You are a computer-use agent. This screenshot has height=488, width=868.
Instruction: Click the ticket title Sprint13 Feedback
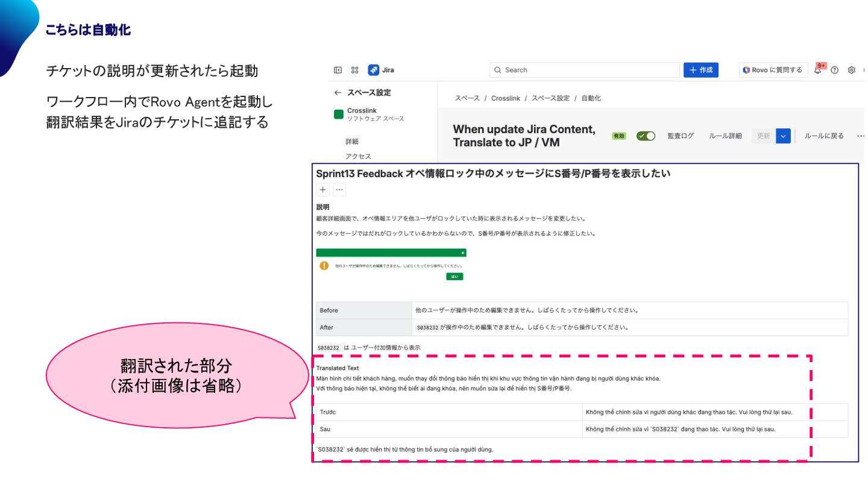493,174
